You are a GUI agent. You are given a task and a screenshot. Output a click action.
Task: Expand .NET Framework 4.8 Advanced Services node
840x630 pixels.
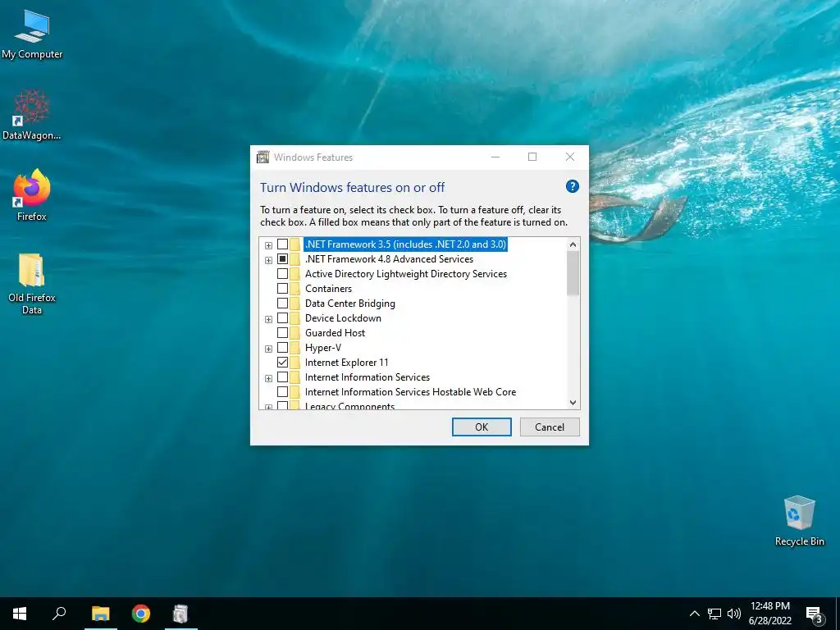pyautogui.click(x=268, y=260)
